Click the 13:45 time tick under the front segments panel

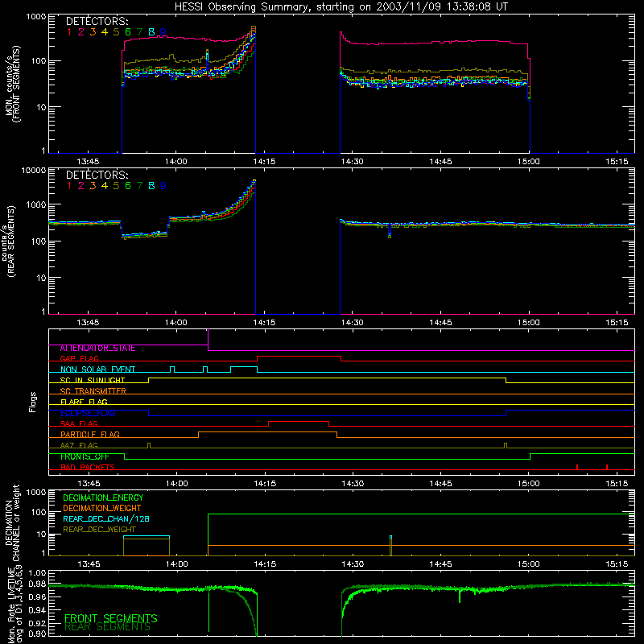[89, 162]
